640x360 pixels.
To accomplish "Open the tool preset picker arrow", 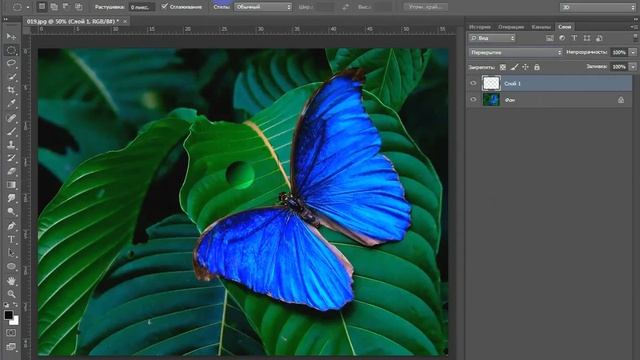I will click(28, 7).
